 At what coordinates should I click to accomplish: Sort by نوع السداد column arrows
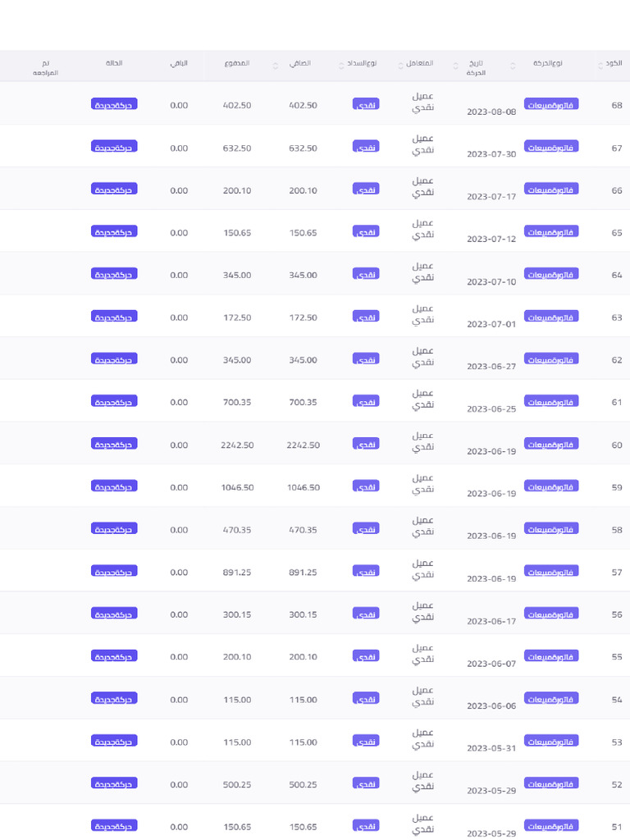click(341, 66)
